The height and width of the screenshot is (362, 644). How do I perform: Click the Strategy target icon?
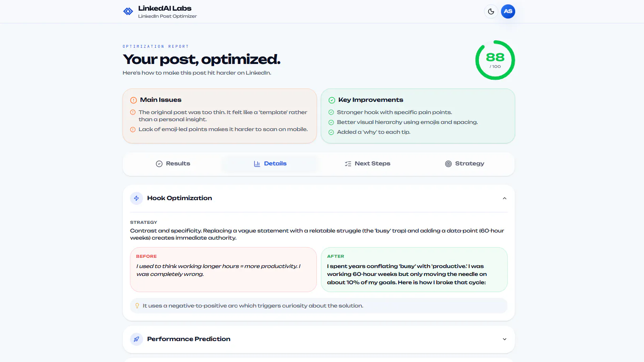448,164
